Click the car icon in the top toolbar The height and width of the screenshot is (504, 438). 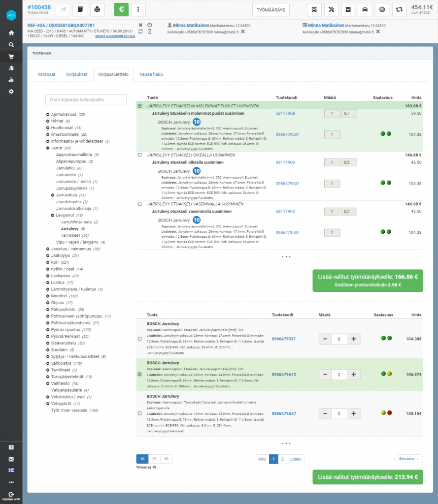pos(365,10)
